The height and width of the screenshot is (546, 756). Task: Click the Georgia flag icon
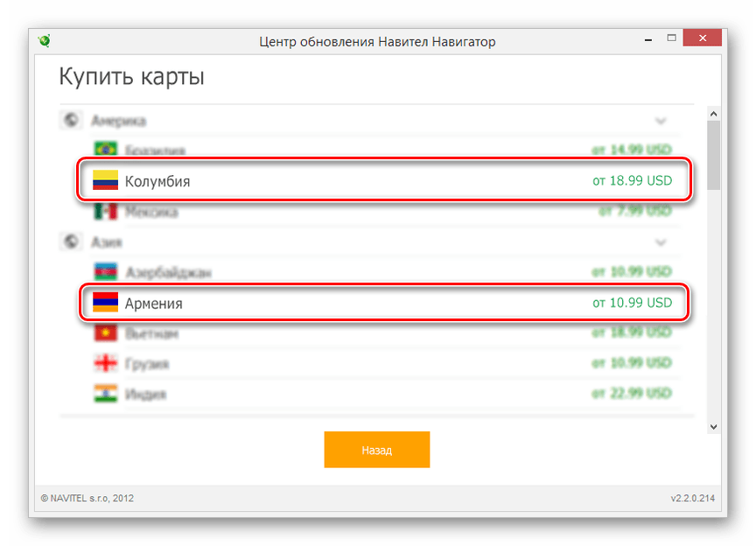click(106, 363)
